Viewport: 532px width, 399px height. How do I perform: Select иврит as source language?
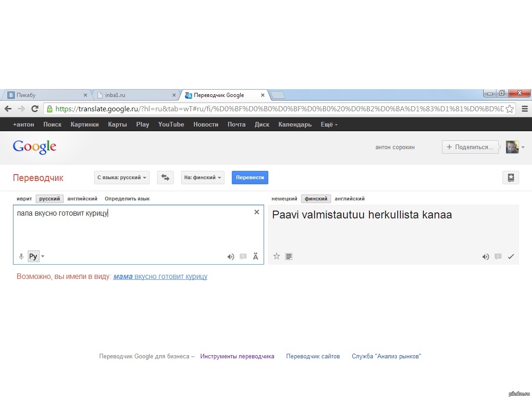tap(24, 199)
